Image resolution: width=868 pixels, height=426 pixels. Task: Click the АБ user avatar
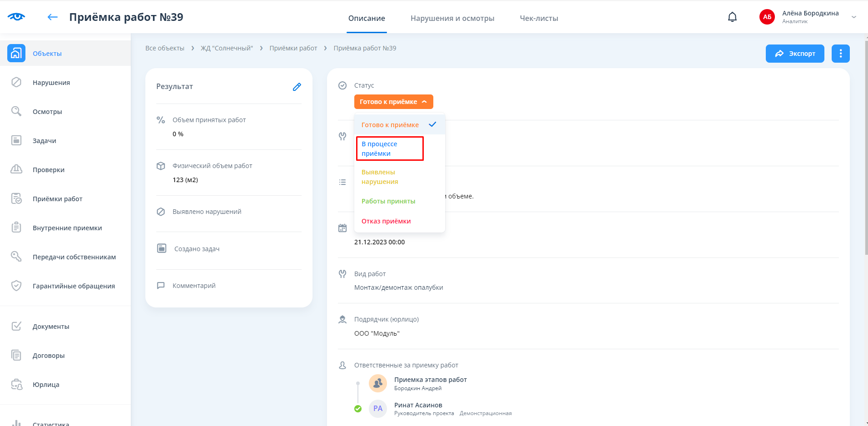(767, 17)
